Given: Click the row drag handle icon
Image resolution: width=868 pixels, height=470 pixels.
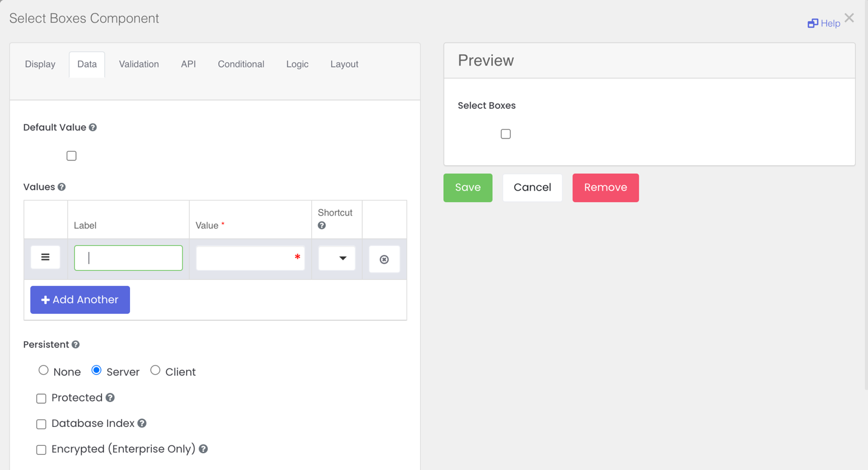Looking at the screenshot, I should coord(46,257).
